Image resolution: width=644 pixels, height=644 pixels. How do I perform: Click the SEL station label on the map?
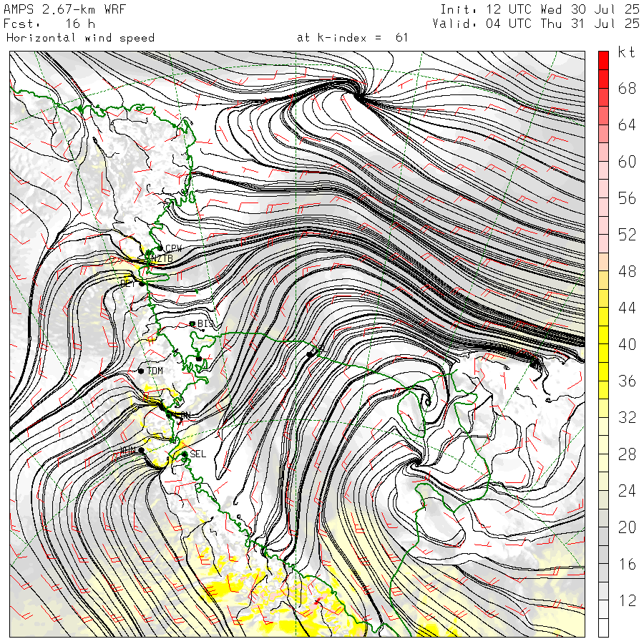[197, 454]
